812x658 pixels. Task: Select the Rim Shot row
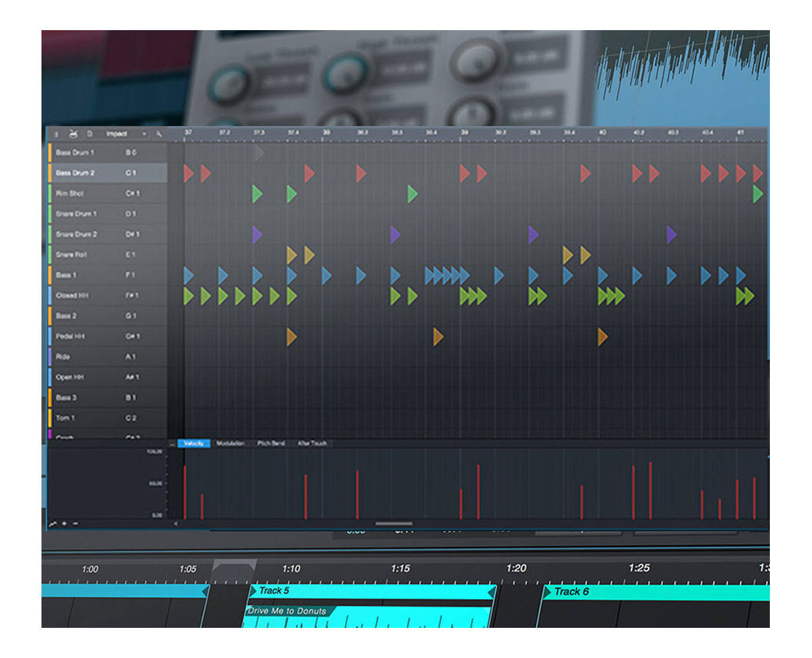(x=107, y=193)
